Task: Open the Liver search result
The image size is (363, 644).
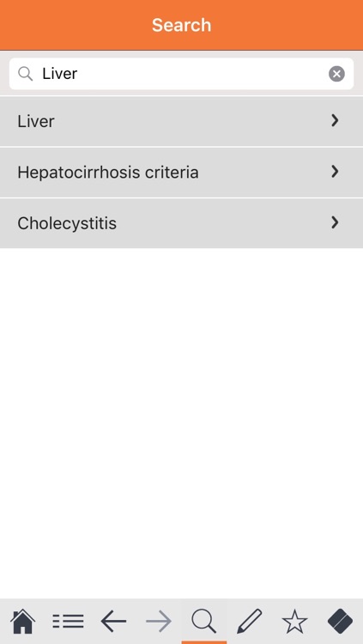Action: pos(36,121)
